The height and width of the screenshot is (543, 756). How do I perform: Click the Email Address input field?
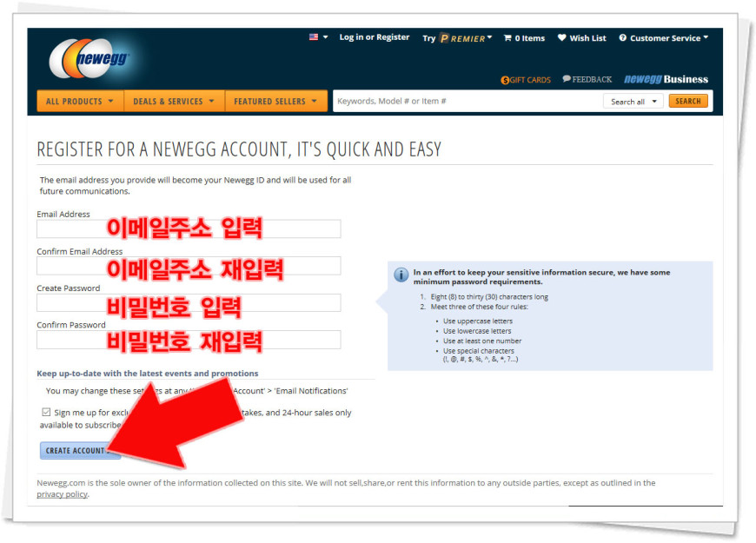click(189, 228)
